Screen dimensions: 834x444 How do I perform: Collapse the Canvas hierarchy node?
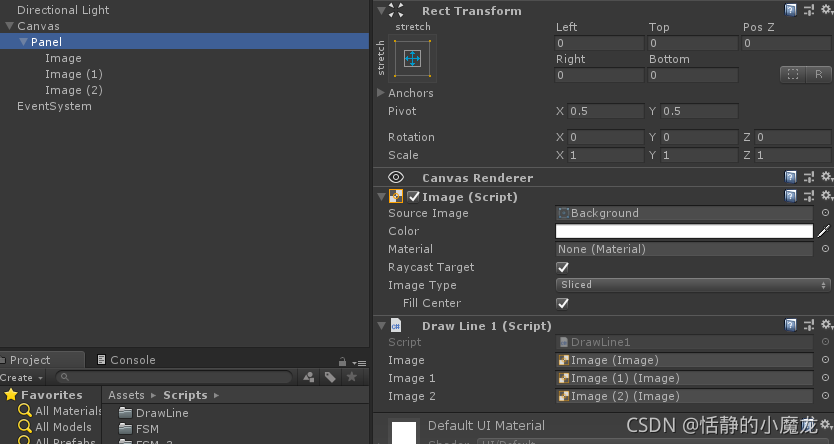[9, 26]
